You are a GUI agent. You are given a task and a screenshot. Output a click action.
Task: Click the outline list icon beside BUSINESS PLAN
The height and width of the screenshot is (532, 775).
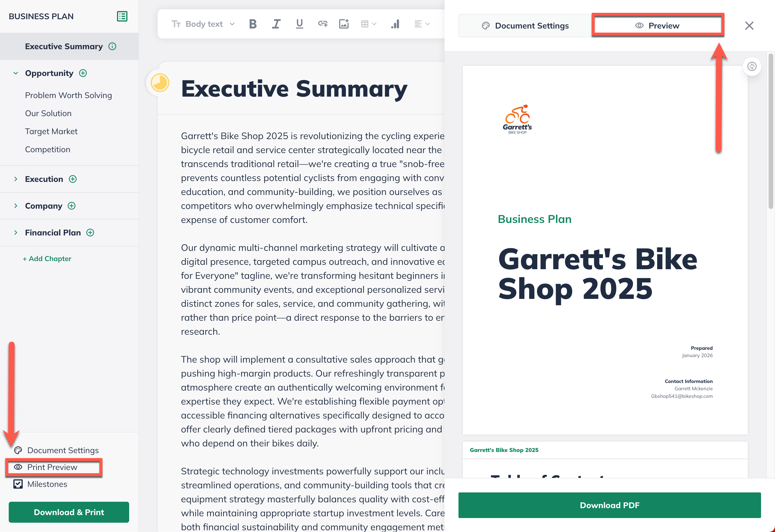122,16
